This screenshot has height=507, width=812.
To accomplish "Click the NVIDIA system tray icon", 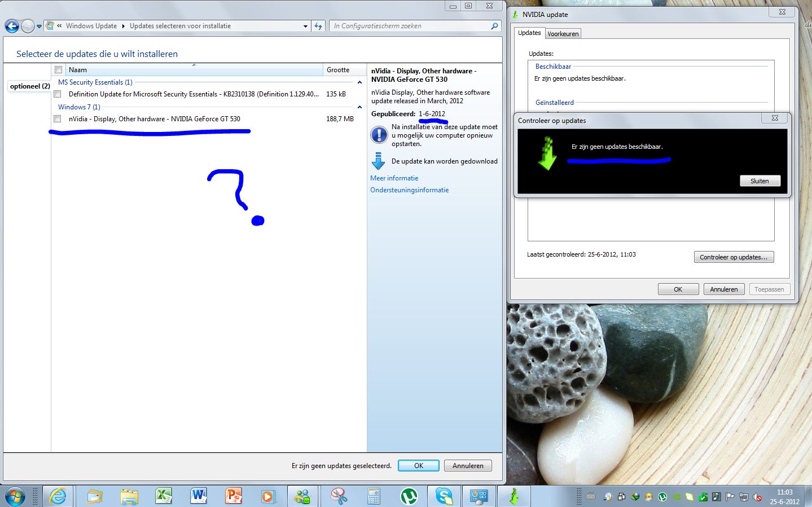I will coord(676,497).
